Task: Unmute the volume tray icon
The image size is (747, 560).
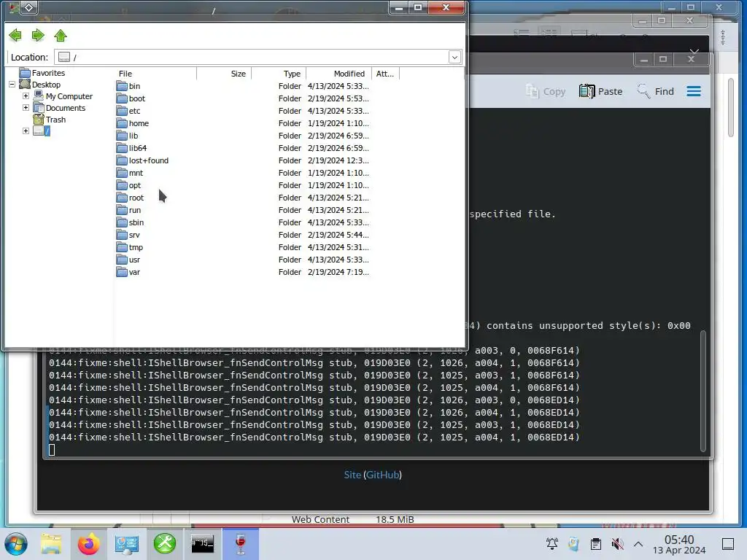Action: [x=617, y=544]
